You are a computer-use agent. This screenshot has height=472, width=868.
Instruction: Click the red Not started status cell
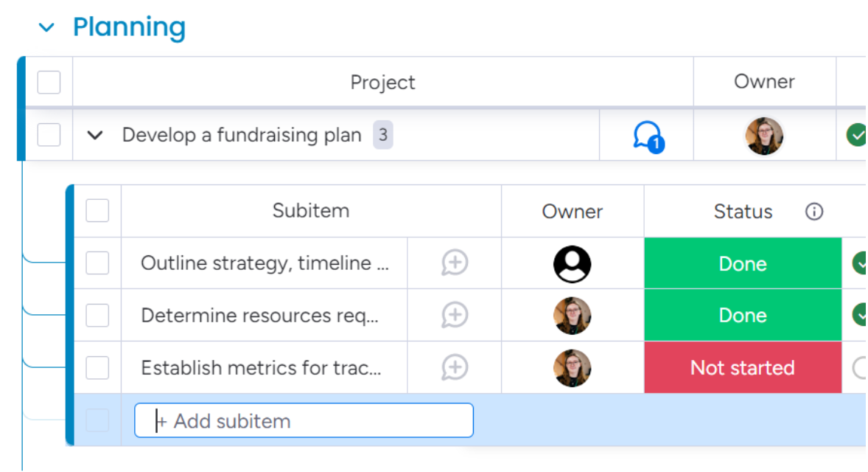(742, 367)
